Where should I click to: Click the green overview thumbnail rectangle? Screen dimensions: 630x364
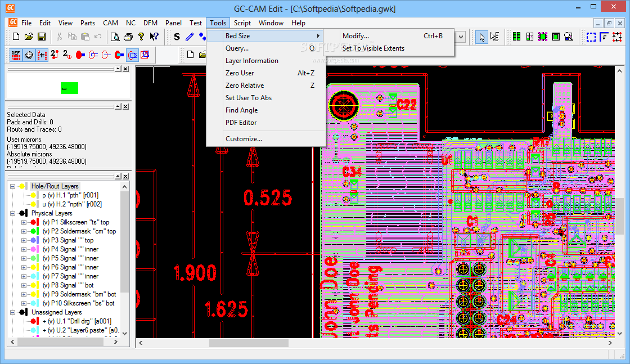pos(69,88)
